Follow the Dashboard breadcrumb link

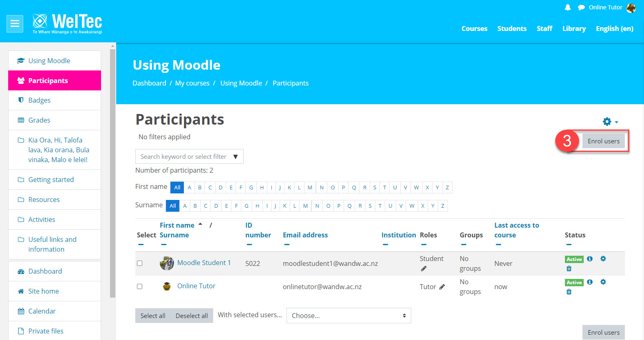149,83
